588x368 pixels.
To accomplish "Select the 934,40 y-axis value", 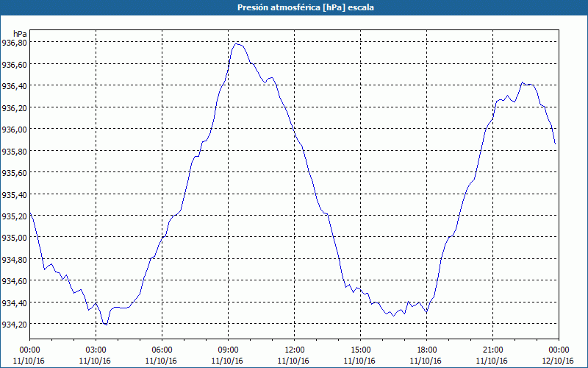I will (14, 302).
